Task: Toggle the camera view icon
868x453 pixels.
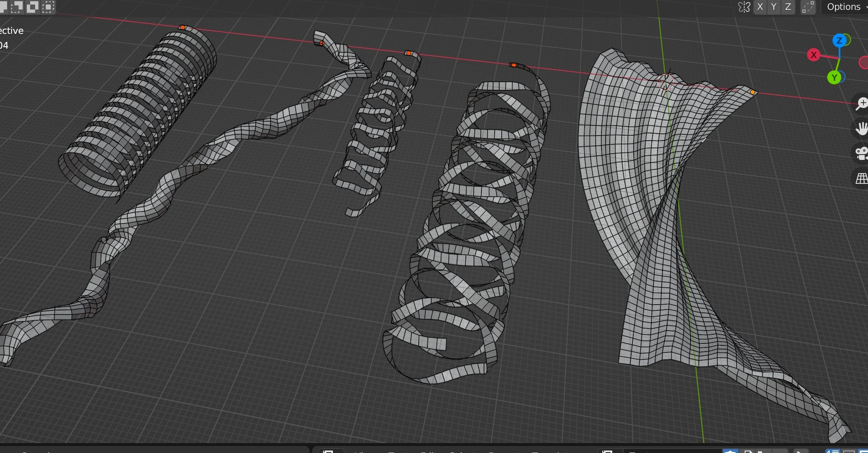Action: tap(861, 153)
